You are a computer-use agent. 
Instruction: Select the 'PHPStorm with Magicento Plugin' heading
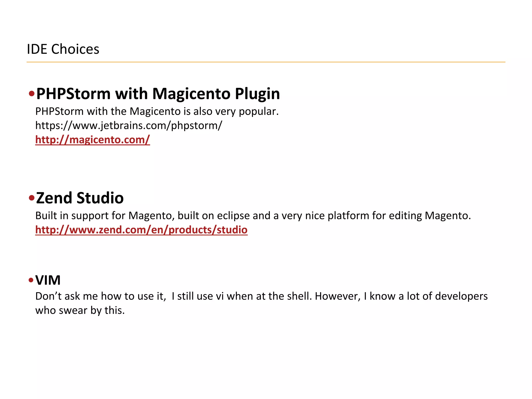click(x=158, y=94)
